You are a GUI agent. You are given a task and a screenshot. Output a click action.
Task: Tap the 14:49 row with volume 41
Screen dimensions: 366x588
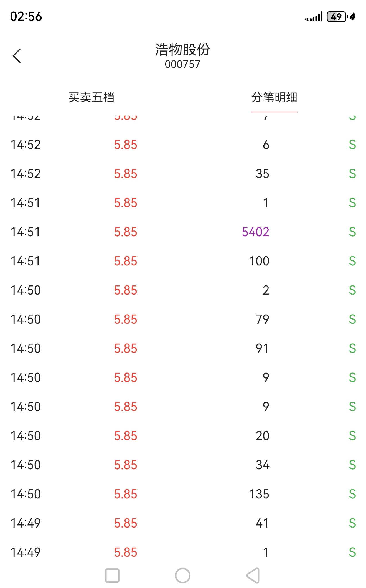tap(183, 523)
